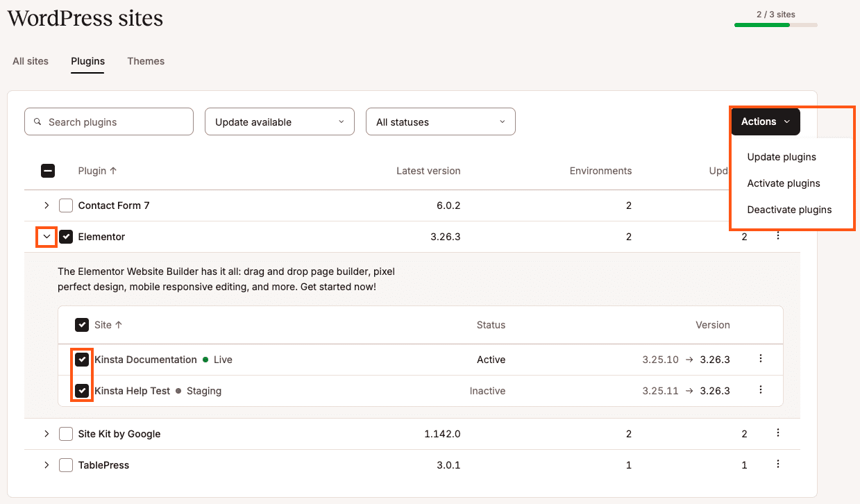Focus the Search plugins field
This screenshot has width=860, height=504.
[109, 121]
